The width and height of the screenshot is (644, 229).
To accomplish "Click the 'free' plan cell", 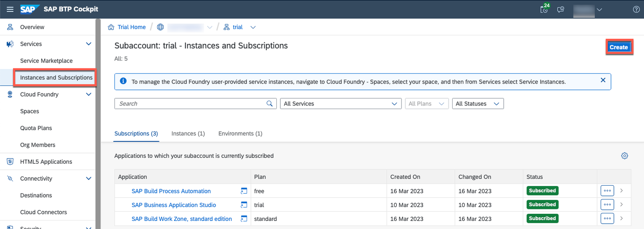I will click(x=318, y=191).
